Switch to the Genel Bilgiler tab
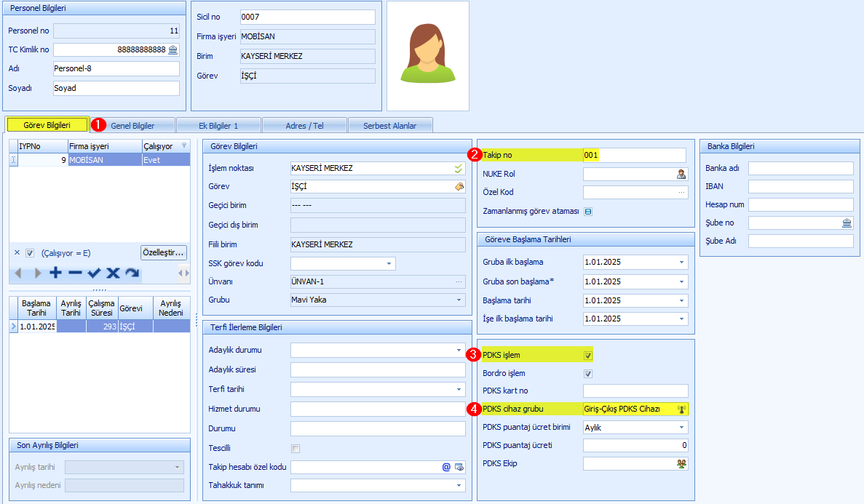Screen dimensions: 864x504 [132, 125]
